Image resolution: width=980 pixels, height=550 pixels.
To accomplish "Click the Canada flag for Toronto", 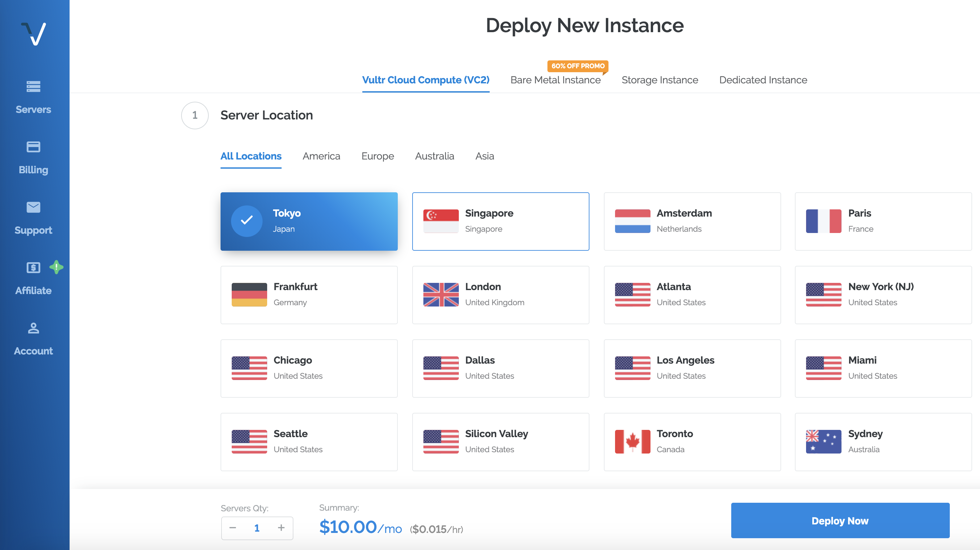I will [633, 441].
